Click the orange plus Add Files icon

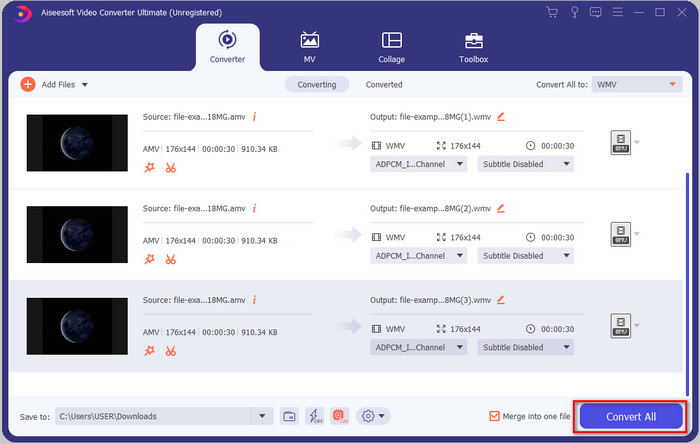coord(28,84)
